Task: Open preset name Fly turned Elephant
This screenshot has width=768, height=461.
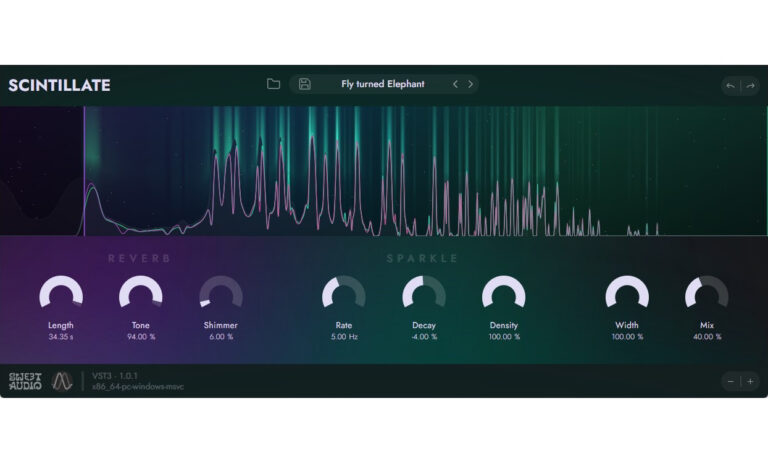Action: point(383,84)
